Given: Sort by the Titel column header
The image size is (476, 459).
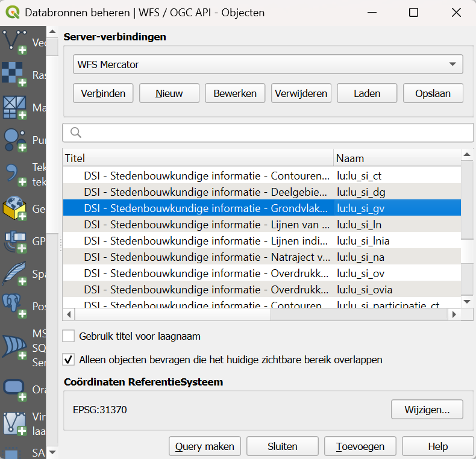Looking at the screenshot, I should [198, 158].
